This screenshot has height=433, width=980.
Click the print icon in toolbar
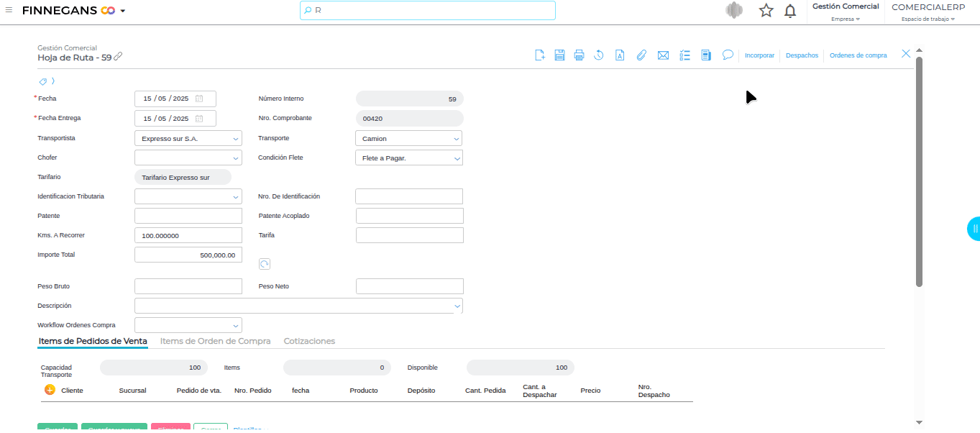click(579, 55)
